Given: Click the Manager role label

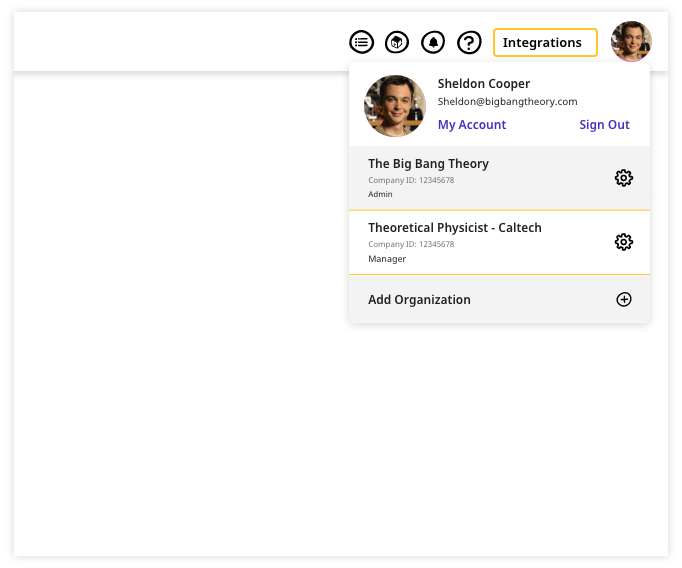Looking at the screenshot, I should tap(387, 259).
